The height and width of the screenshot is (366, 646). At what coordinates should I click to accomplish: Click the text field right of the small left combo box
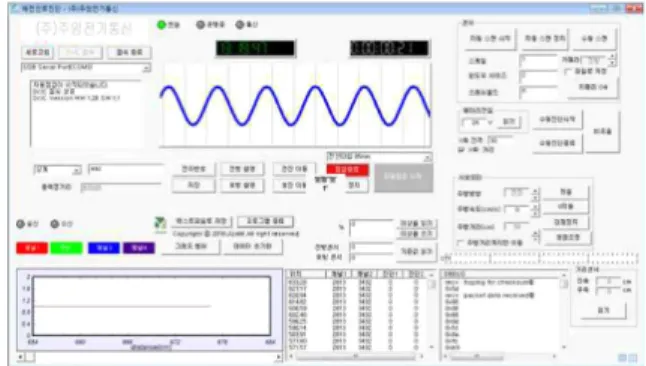(x=126, y=169)
